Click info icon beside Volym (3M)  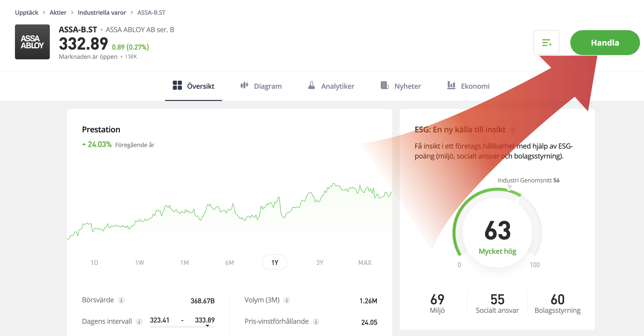[x=287, y=300]
